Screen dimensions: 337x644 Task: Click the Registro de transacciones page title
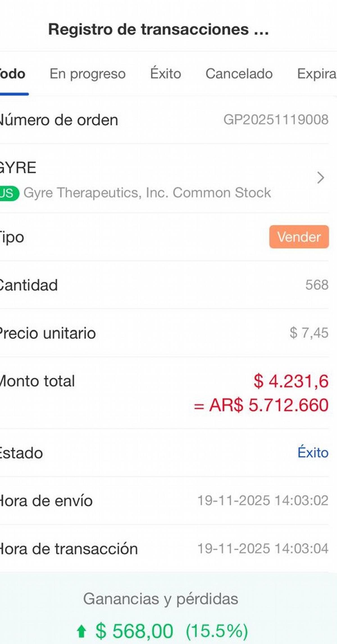tap(158, 29)
